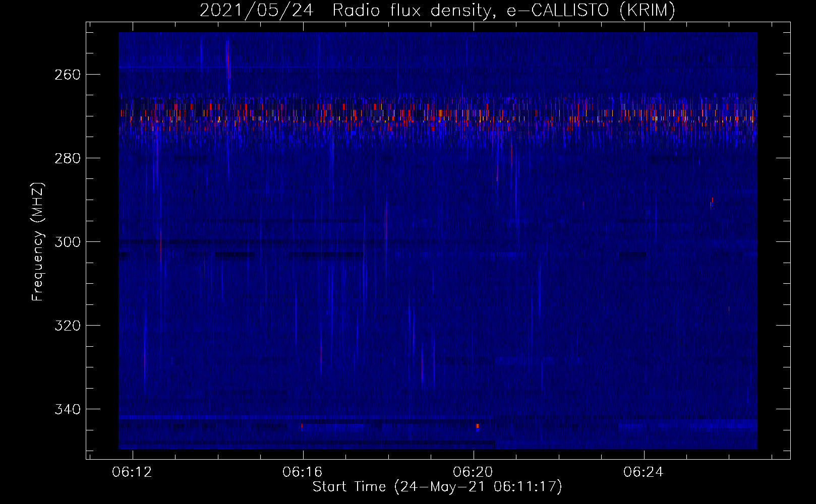The image size is (816, 504).
Task: Click the 280 frequency tick label
Action: pos(67,158)
